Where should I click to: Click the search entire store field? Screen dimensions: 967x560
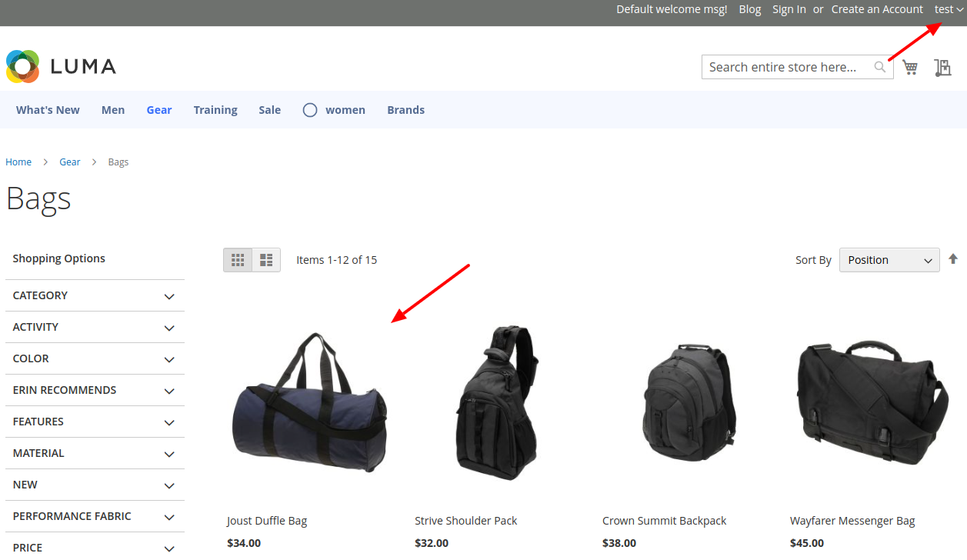pos(798,67)
